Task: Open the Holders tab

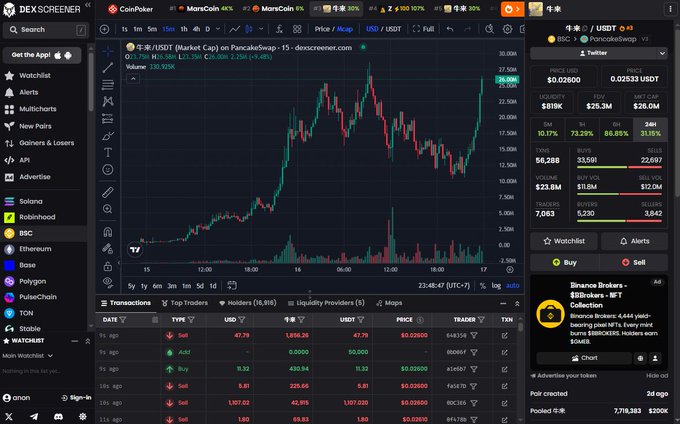Action: click(x=248, y=303)
